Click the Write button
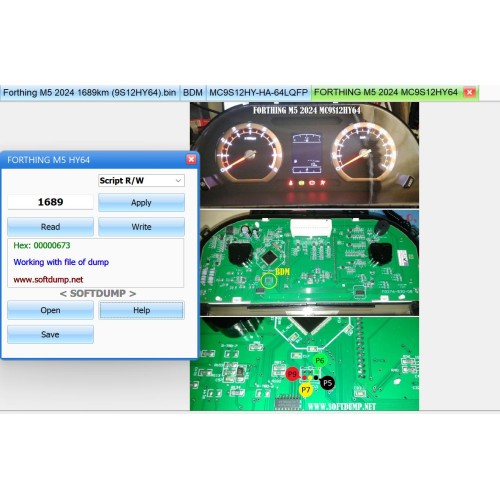500x500 pixels. coord(141,227)
